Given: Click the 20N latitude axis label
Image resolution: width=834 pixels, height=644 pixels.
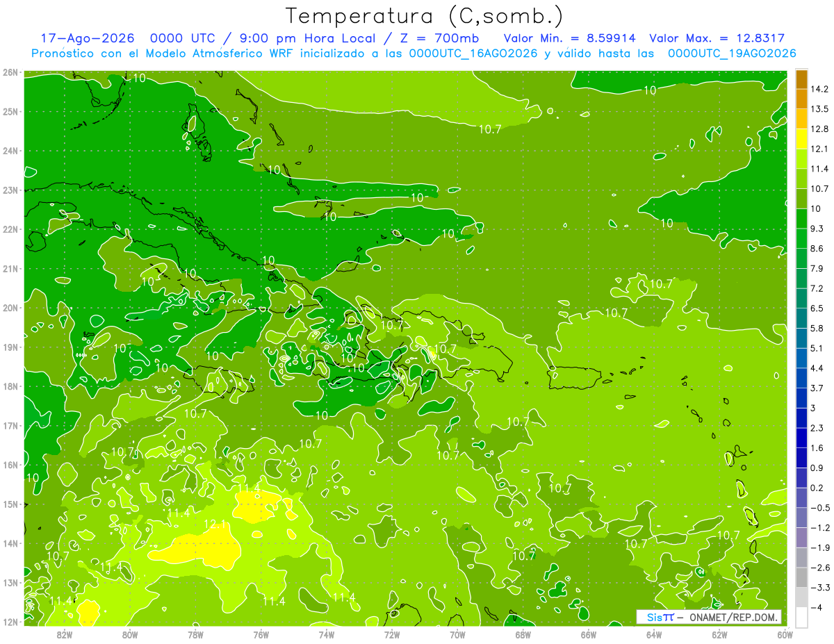Looking at the screenshot, I should 10,308.
